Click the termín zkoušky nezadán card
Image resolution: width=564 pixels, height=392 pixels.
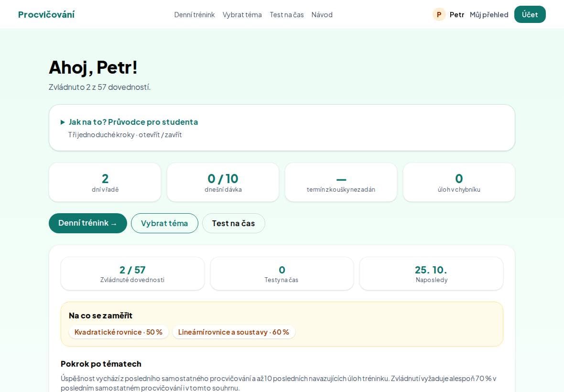coord(341,182)
